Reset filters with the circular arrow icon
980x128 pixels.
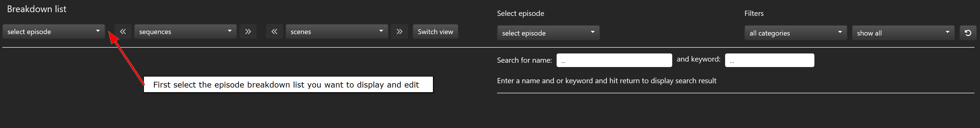coord(968,33)
